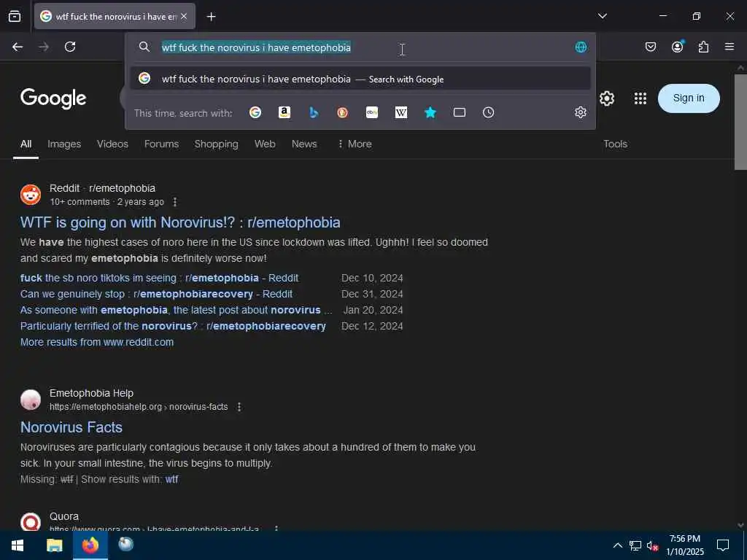This screenshot has height=560, width=747.
Task: Switch to the Videos tab
Action: (112, 144)
